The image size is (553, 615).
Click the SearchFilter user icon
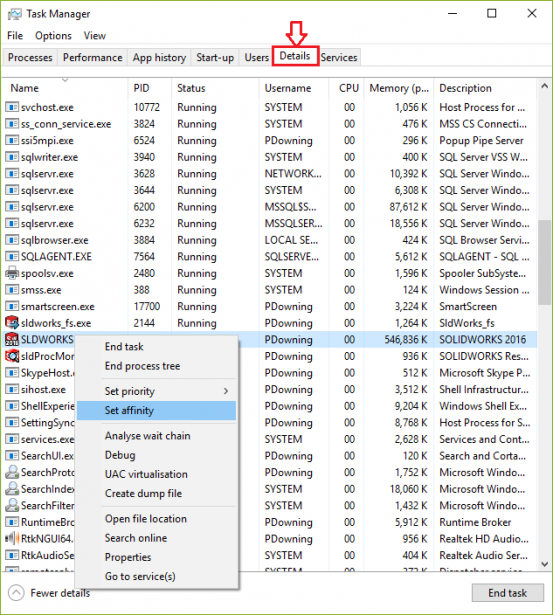tap(12, 505)
